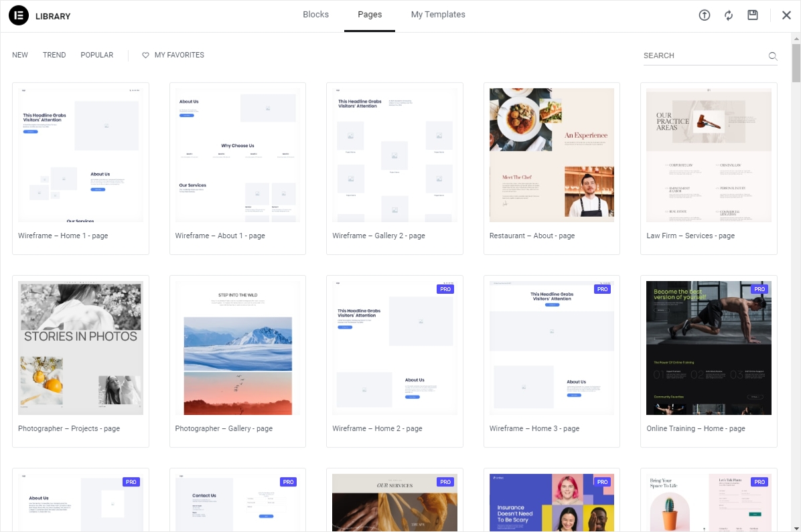The height and width of the screenshot is (532, 801).
Task: Click the import template upload icon
Action: (x=705, y=15)
